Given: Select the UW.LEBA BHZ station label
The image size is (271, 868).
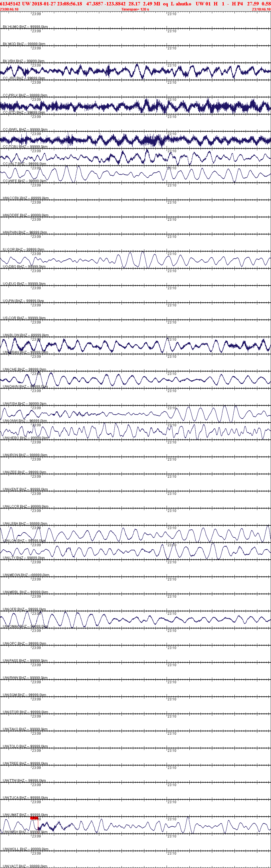Looking at the screenshot, I should pos(25,524).
